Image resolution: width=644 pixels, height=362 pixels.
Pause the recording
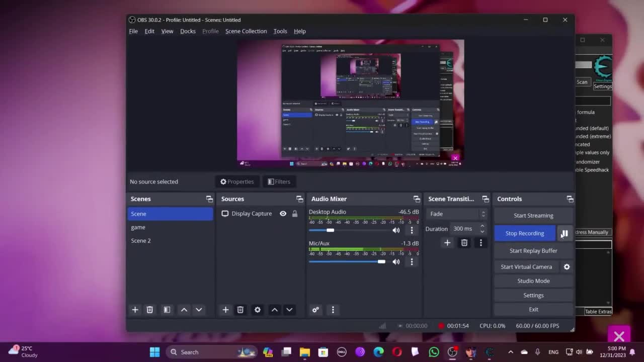(565, 233)
